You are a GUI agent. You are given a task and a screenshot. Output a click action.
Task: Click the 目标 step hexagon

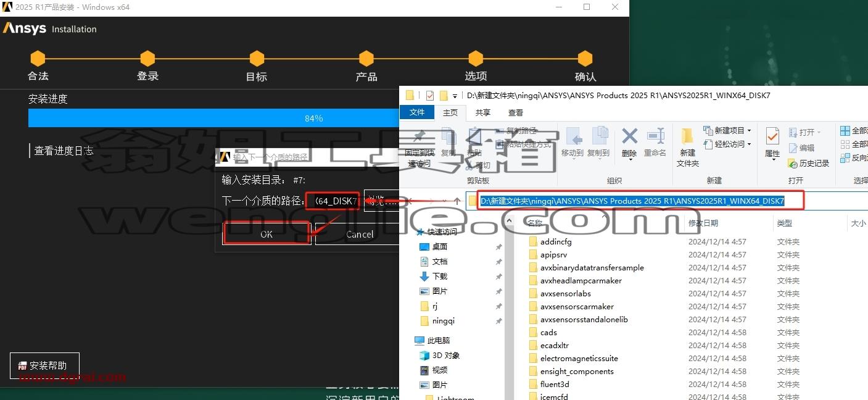pyautogui.click(x=257, y=59)
